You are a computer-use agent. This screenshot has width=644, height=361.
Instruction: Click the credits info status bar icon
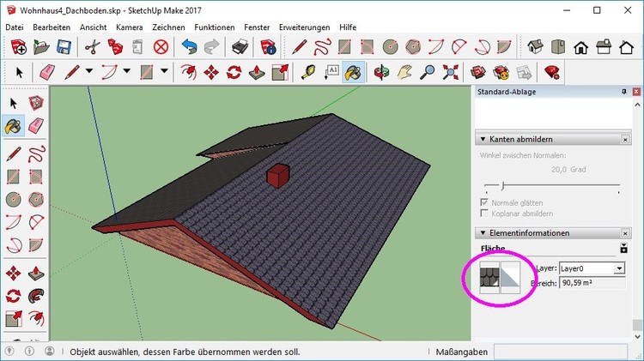click(x=29, y=352)
